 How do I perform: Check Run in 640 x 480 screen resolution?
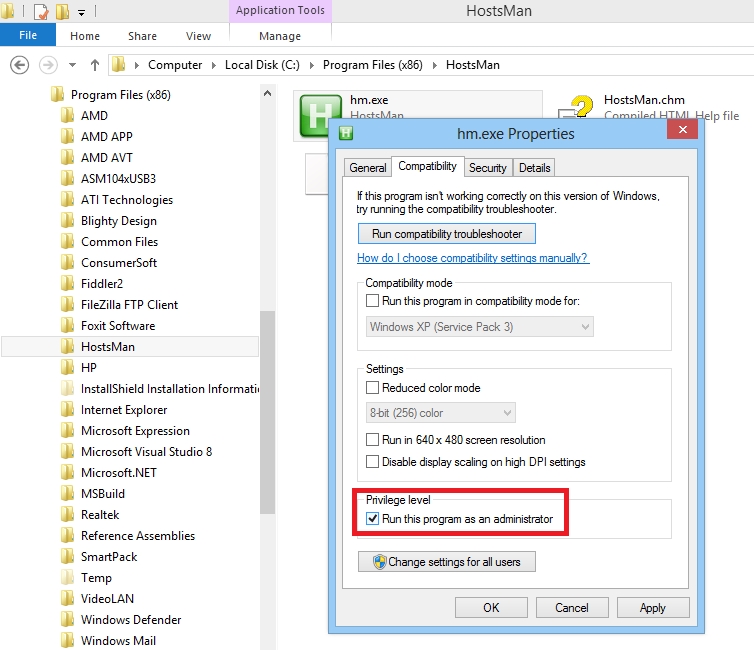point(372,439)
